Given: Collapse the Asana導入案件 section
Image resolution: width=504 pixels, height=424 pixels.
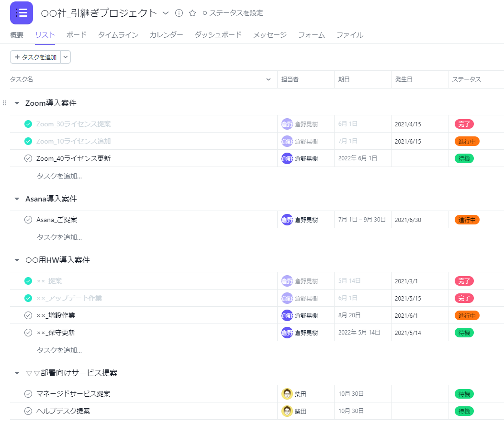Looking at the screenshot, I should point(17,199).
